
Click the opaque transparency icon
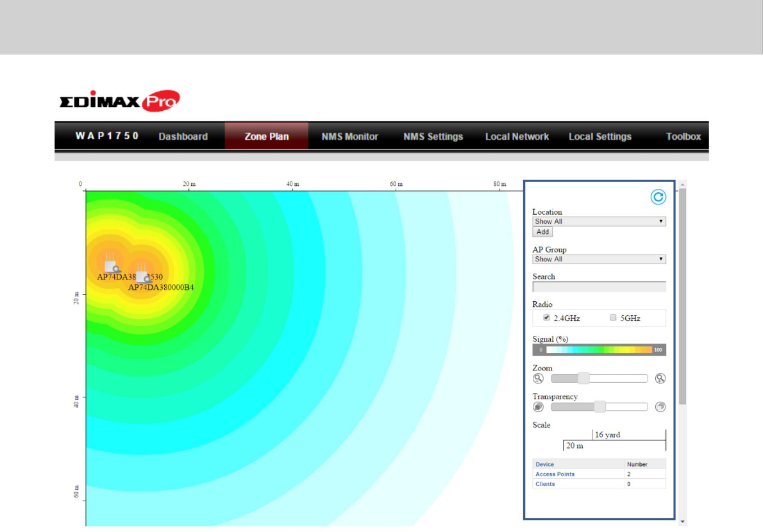(x=538, y=407)
